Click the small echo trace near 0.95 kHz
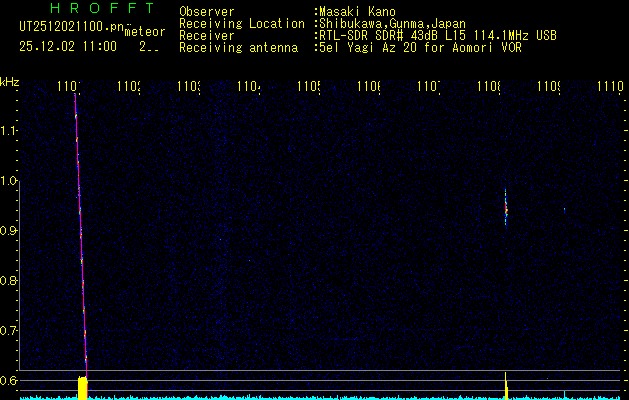Image resolution: width=629 pixels, height=400 pixels. tap(506, 207)
